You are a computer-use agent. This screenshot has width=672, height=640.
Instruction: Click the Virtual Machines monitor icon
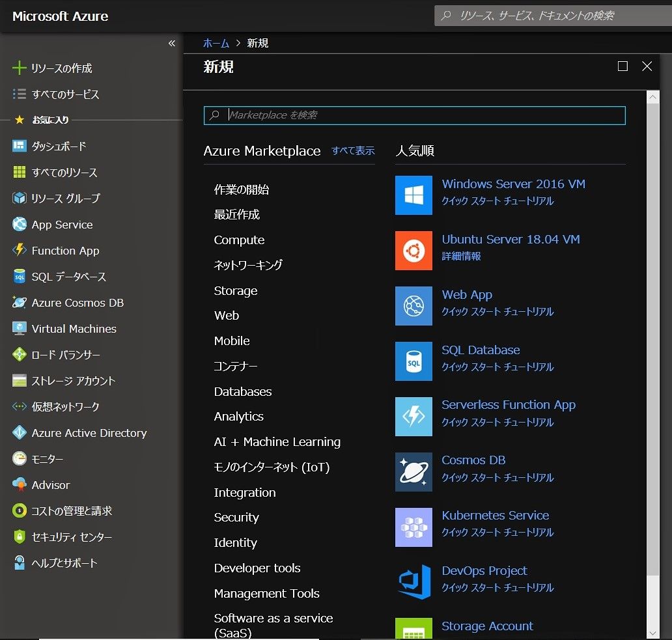point(19,328)
